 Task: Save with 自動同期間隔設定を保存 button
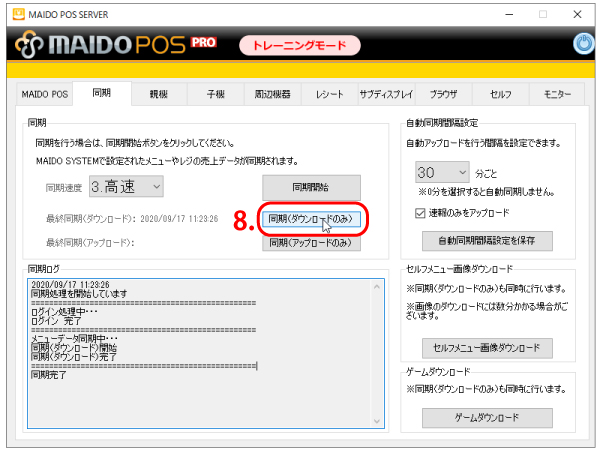pyautogui.click(x=487, y=241)
